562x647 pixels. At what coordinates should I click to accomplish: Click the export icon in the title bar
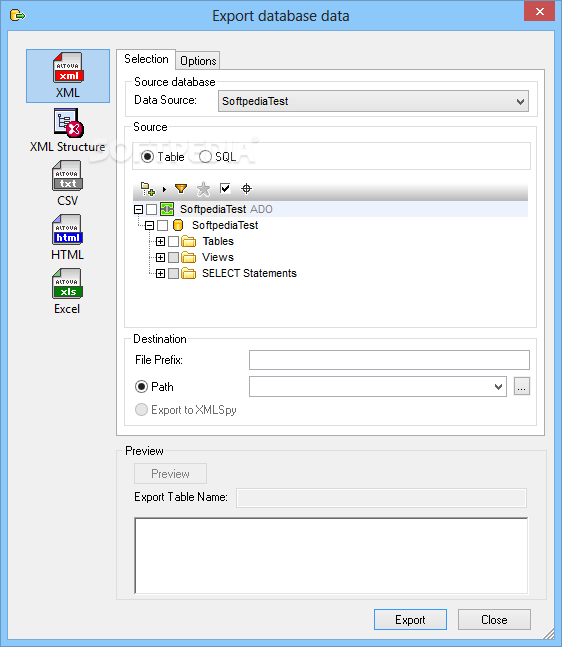tap(17, 16)
